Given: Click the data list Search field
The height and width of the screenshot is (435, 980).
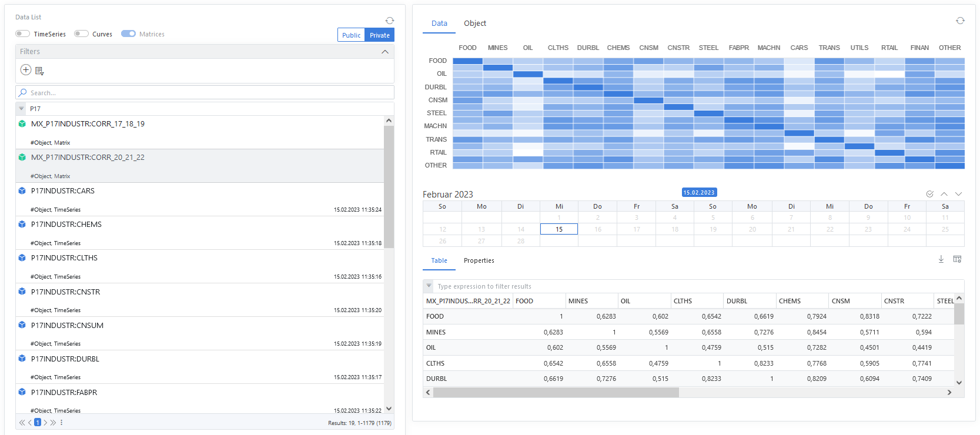Looking at the screenshot, I should (205, 93).
